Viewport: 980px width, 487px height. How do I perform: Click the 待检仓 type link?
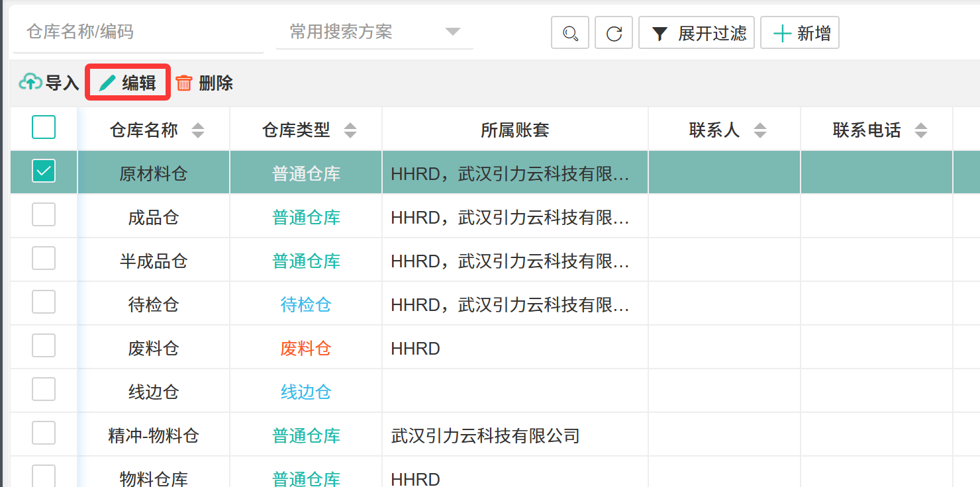pos(306,305)
